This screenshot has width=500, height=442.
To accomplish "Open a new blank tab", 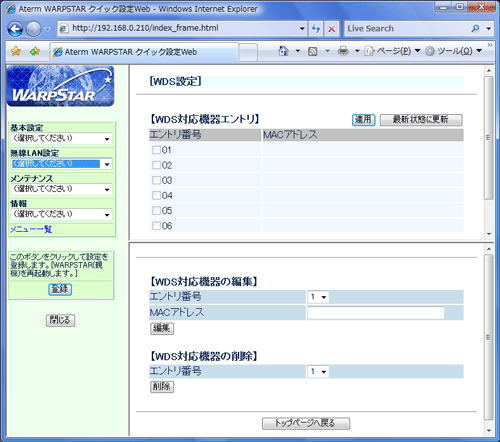I will point(248,52).
